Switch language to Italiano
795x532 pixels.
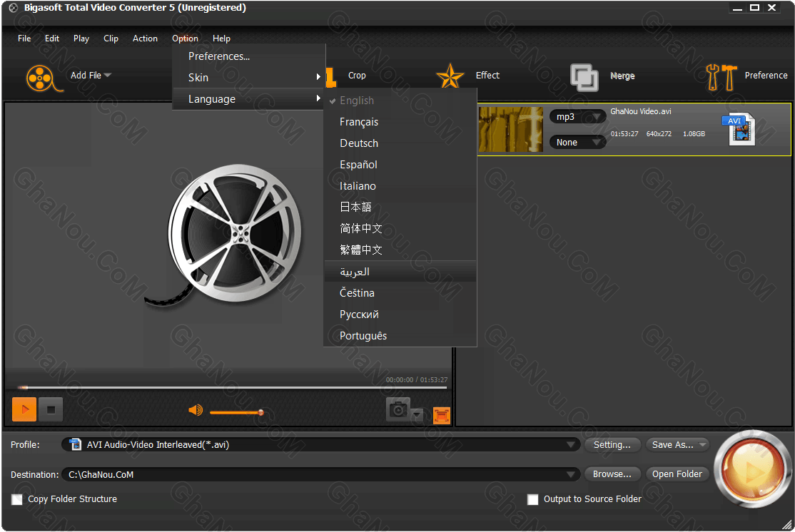tap(400, 186)
